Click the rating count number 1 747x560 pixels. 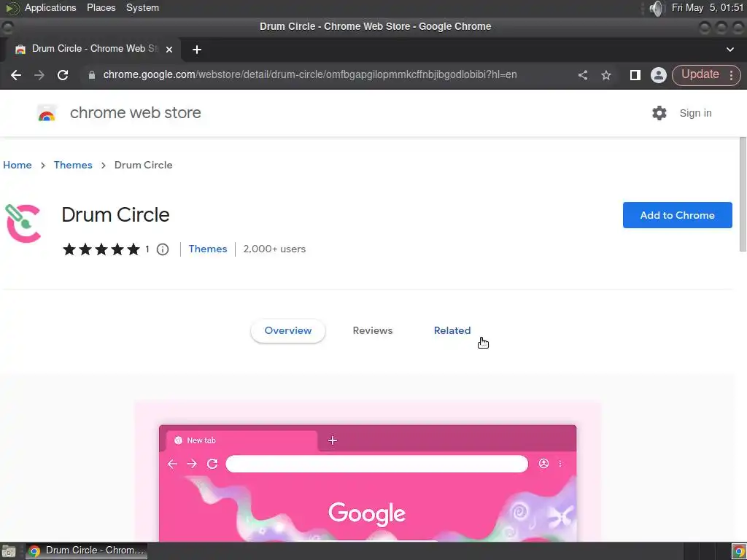click(x=147, y=249)
